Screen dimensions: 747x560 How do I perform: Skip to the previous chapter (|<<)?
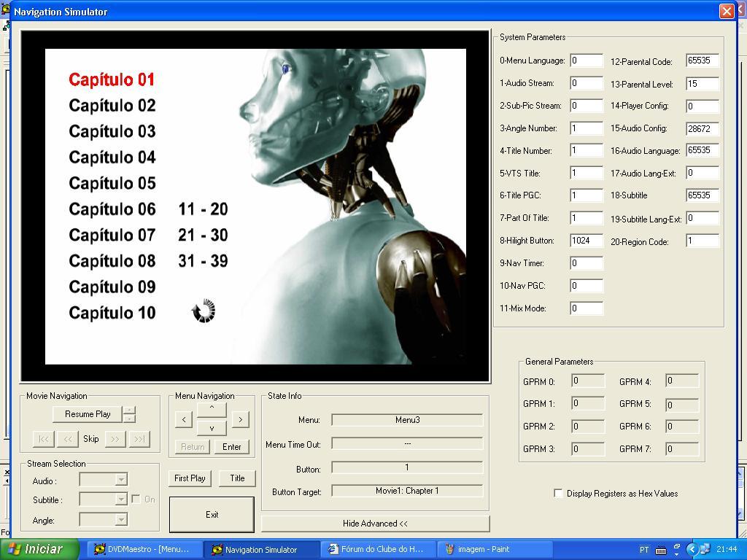44,439
